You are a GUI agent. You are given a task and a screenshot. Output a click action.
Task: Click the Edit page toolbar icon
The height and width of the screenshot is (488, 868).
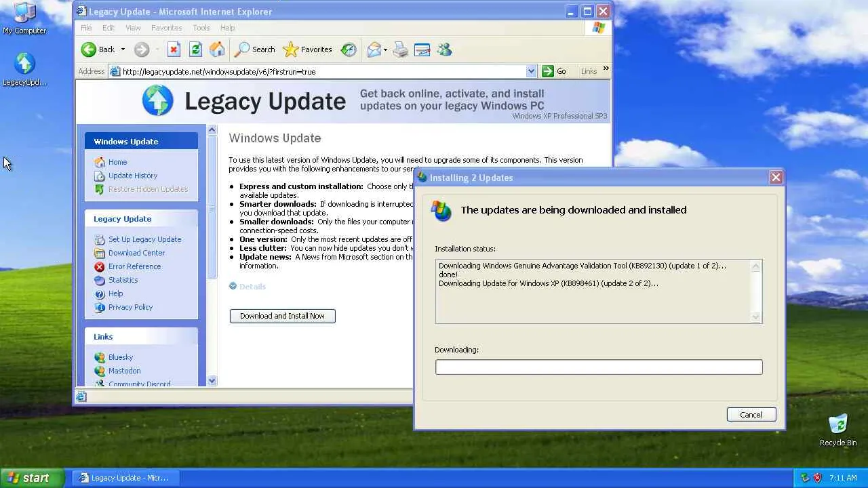tap(422, 49)
